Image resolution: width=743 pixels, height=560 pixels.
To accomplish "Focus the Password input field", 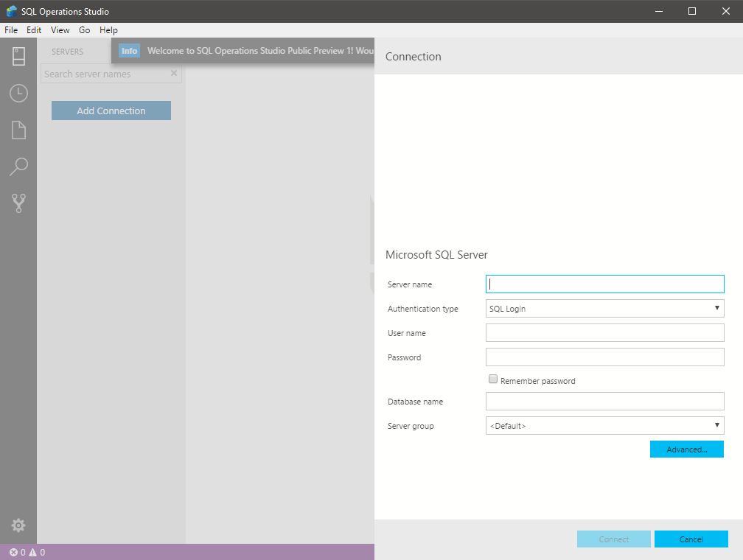I will tap(604, 357).
